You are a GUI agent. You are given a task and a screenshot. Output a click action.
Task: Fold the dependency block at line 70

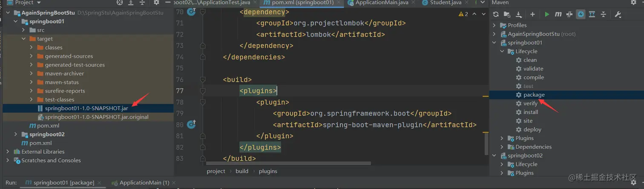click(x=203, y=12)
